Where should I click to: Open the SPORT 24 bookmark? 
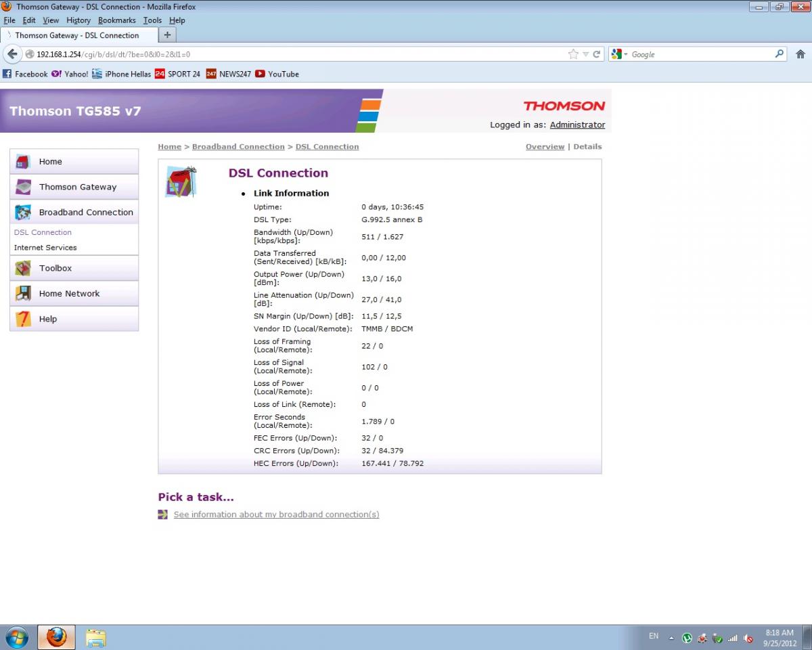tap(177, 74)
